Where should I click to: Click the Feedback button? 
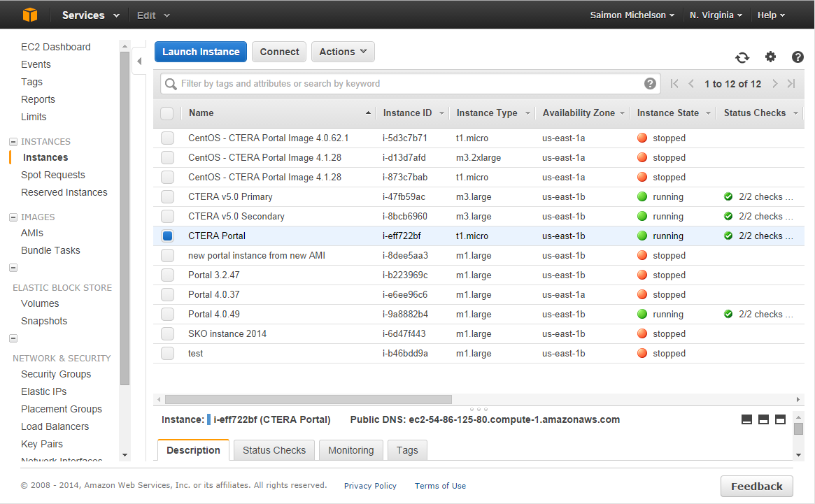(756, 487)
